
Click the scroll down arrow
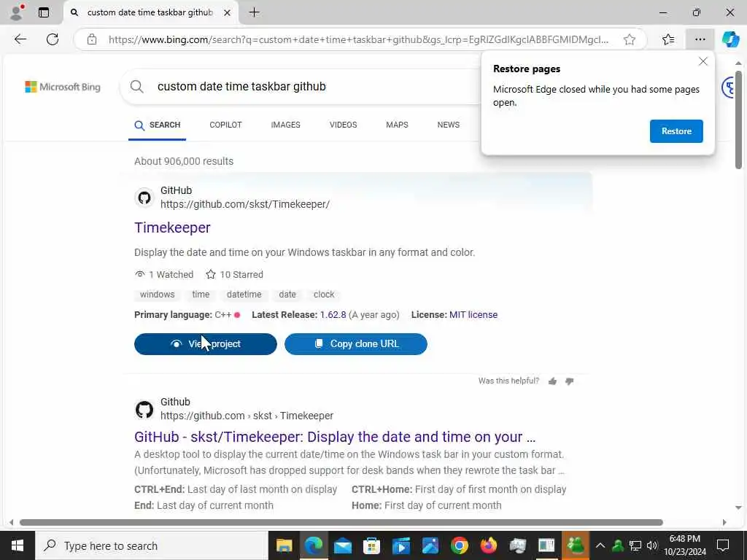coord(738,507)
